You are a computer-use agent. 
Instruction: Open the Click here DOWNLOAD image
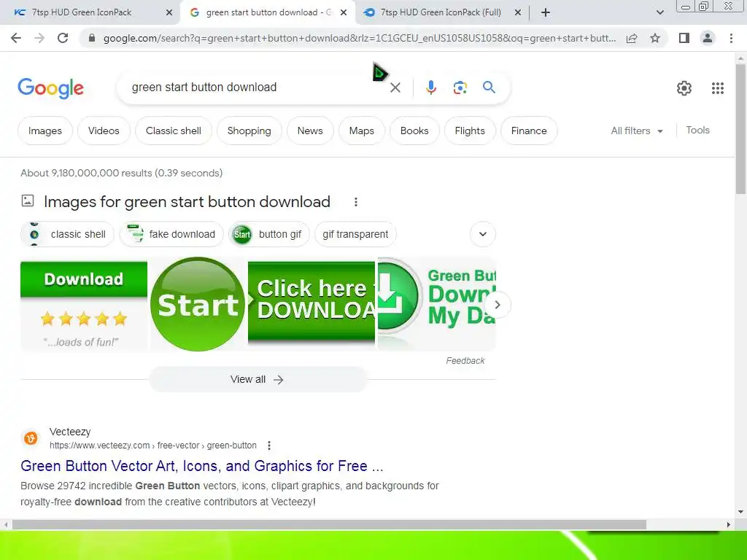coord(311,303)
